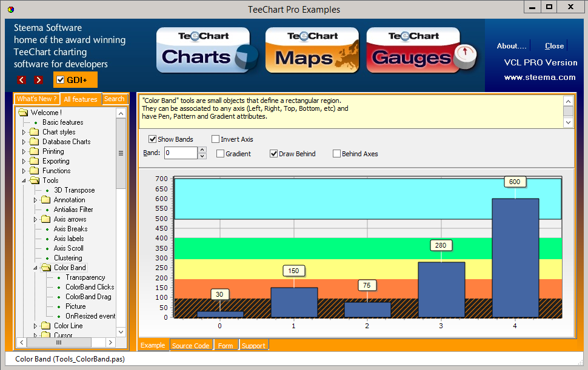The width and height of the screenshot is (588, 370).
Task: Click the open Tools folder icon
Action: pyautogui.click(x=35, y=180)
